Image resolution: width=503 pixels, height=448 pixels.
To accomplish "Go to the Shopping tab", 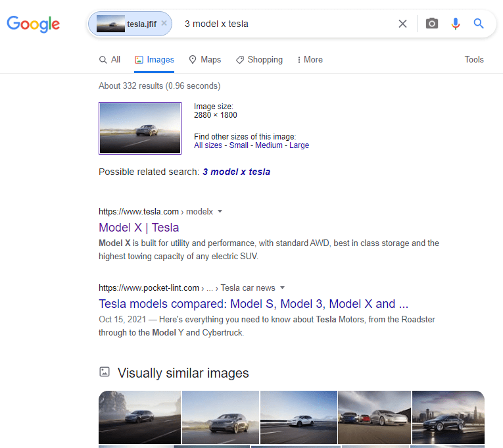I will [259, 60].
